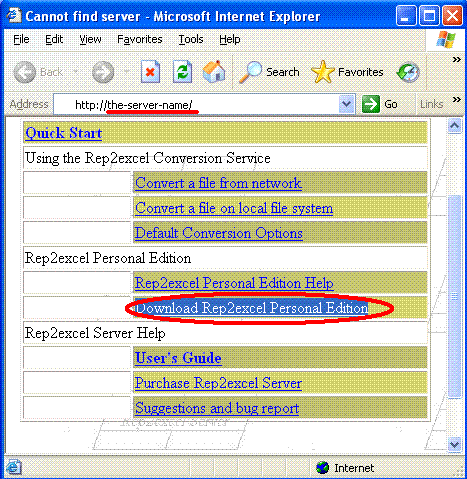The width and height of the screenshot is (467, 479).
Task: Open the Tools menu
Action: pos(191,39)
